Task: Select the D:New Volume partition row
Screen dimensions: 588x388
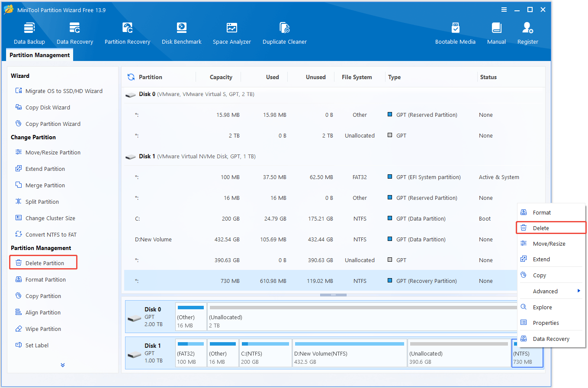Action: coord(321,239)
